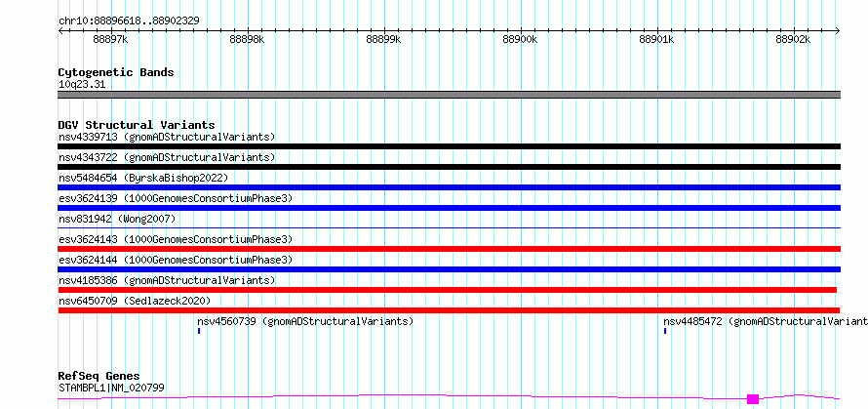868x409 pixels.
Task: Click the 88902k ruler tick label
Action: pos(793,39)
